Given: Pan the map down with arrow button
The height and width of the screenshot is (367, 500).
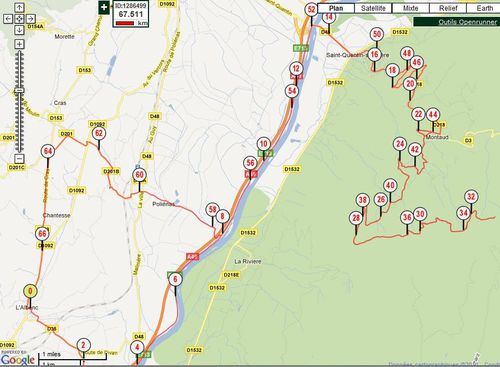Looking at the screenshot, I should point(19,30).
